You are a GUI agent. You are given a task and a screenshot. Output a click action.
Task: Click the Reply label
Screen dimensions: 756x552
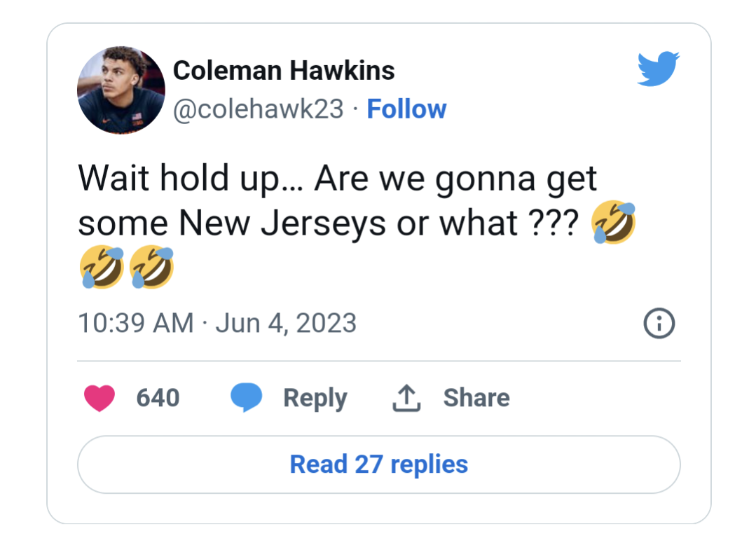point(315,397)
